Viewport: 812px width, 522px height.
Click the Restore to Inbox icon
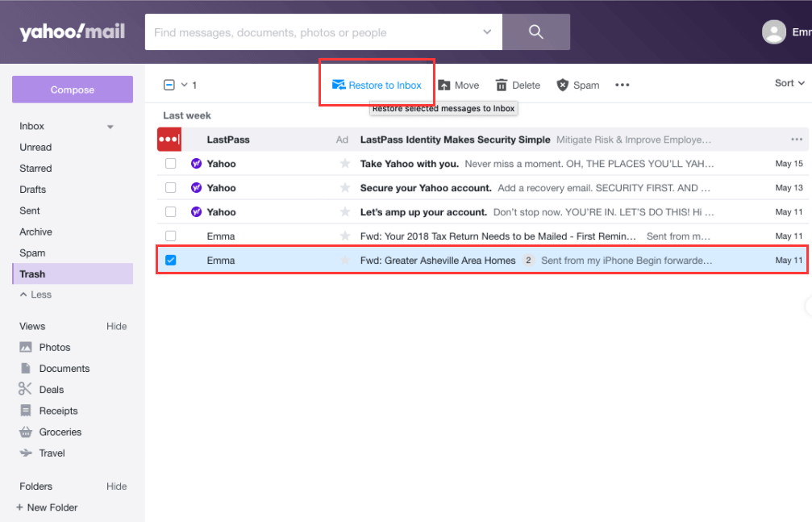pos(339,85)
